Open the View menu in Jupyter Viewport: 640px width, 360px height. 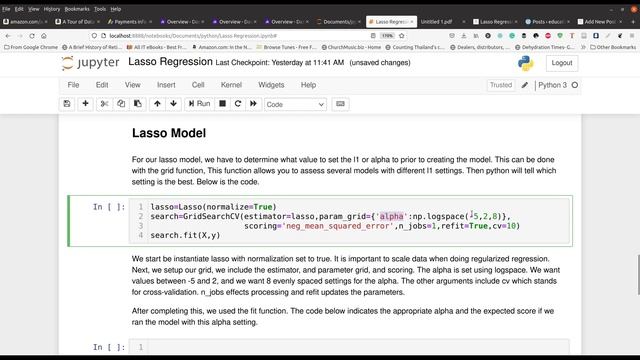click(x=133, y=85)
